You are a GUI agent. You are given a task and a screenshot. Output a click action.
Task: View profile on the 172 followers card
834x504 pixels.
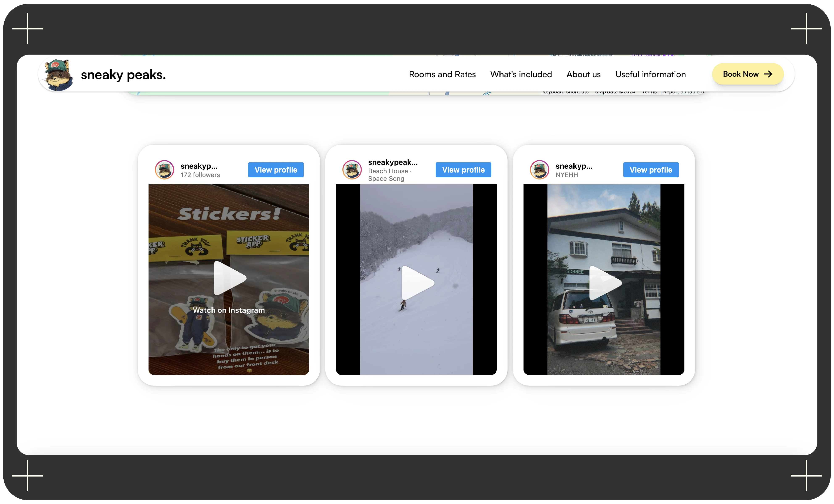(276, 170)
